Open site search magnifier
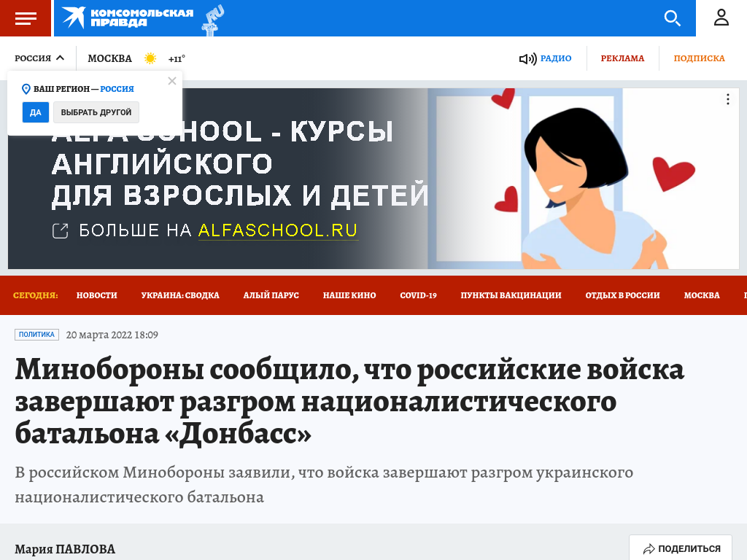Screen dimensions: 747x560 [x=672, y=18]
